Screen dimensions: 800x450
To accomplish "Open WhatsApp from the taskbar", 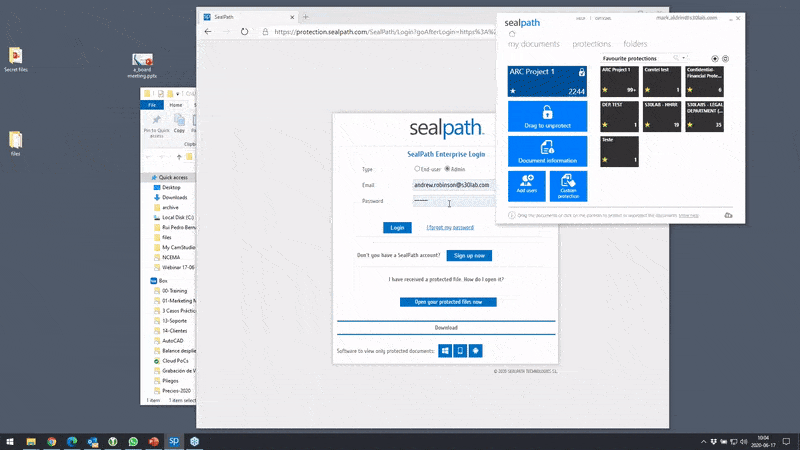I will 133,442.
